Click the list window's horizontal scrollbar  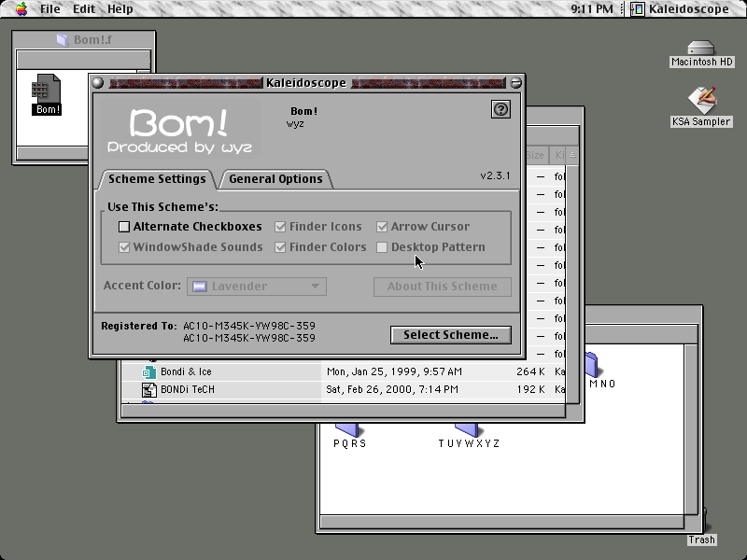(343, 411)
